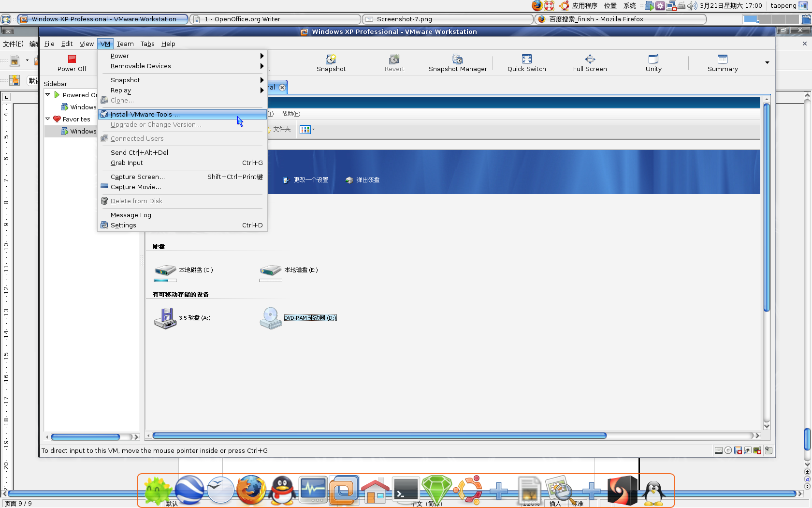Image resolution: width=812 pixels, height=508 pixels.
Task: Open the Edit menu in VMware
Action: (x=67, y=44)
